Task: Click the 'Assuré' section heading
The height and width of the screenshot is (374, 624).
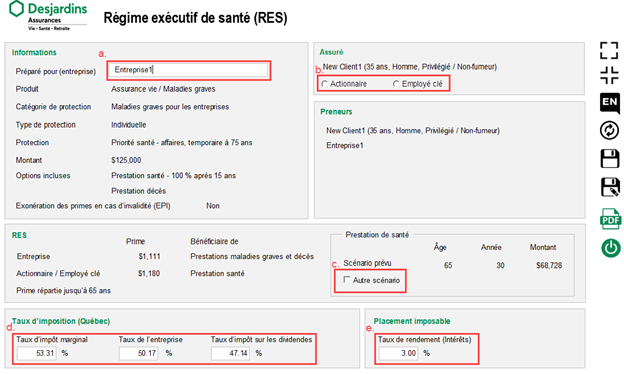Action: pos(332,52)
